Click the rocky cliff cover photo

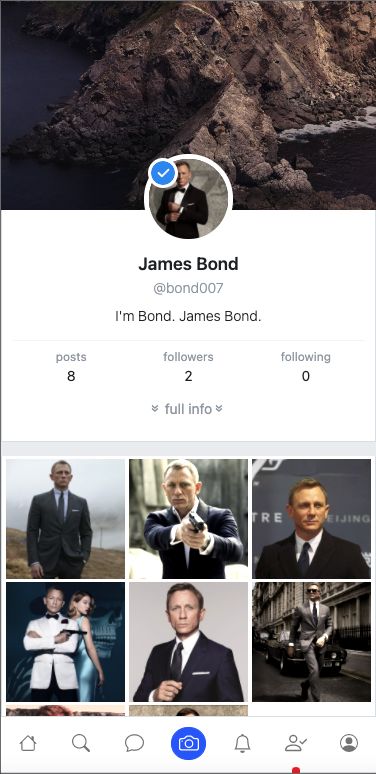pyautogui.click(x=188, y=79)
